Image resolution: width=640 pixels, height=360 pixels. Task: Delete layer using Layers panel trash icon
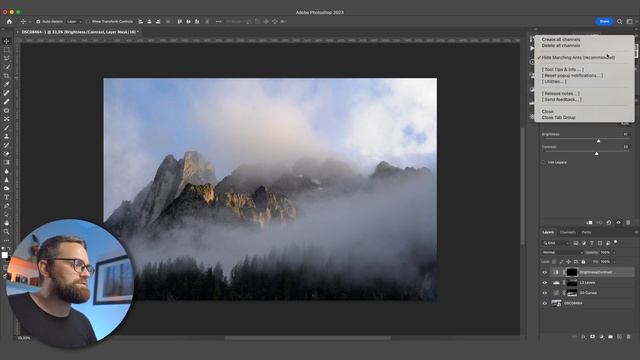[629, 337]
